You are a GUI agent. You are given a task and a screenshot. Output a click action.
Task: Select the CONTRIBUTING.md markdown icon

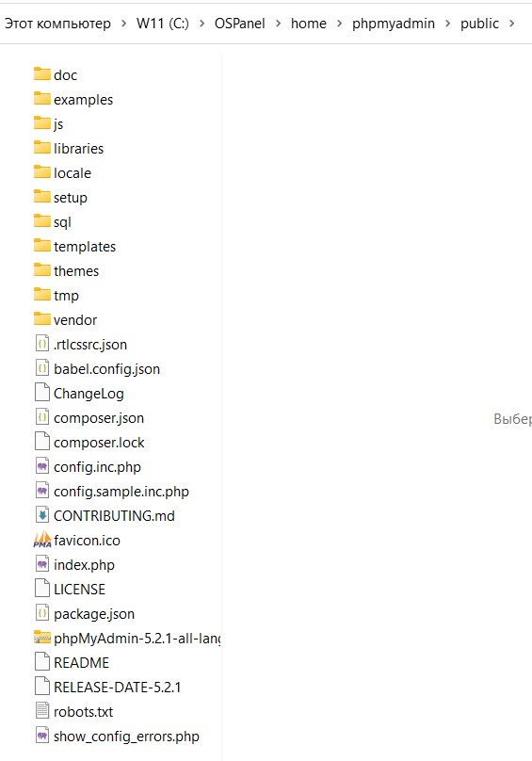42,515
